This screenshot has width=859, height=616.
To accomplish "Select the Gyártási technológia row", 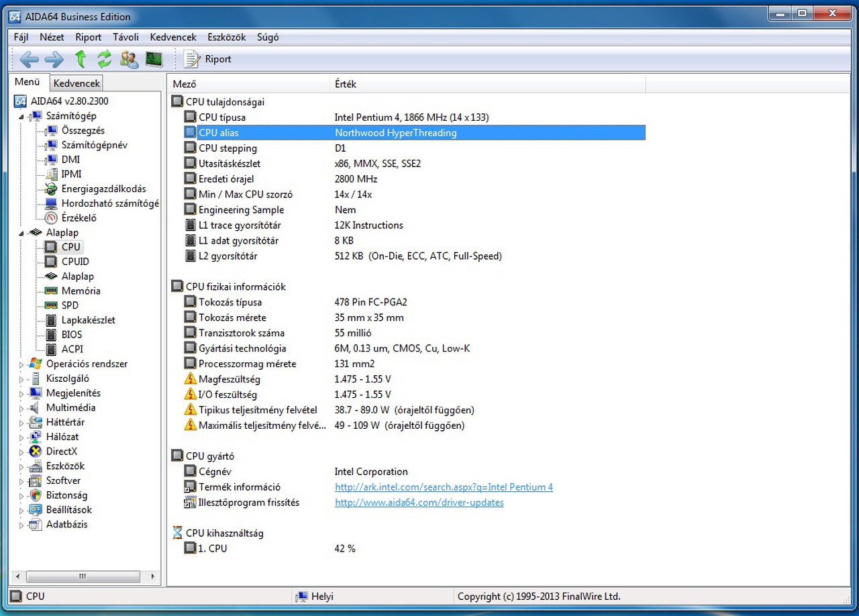I will pyautogui.click(x=414, y=349).
